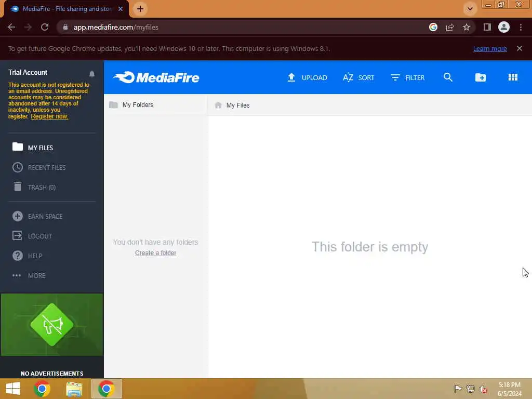Click the trash can icon in the sidebar

click(x=18, y=187)
